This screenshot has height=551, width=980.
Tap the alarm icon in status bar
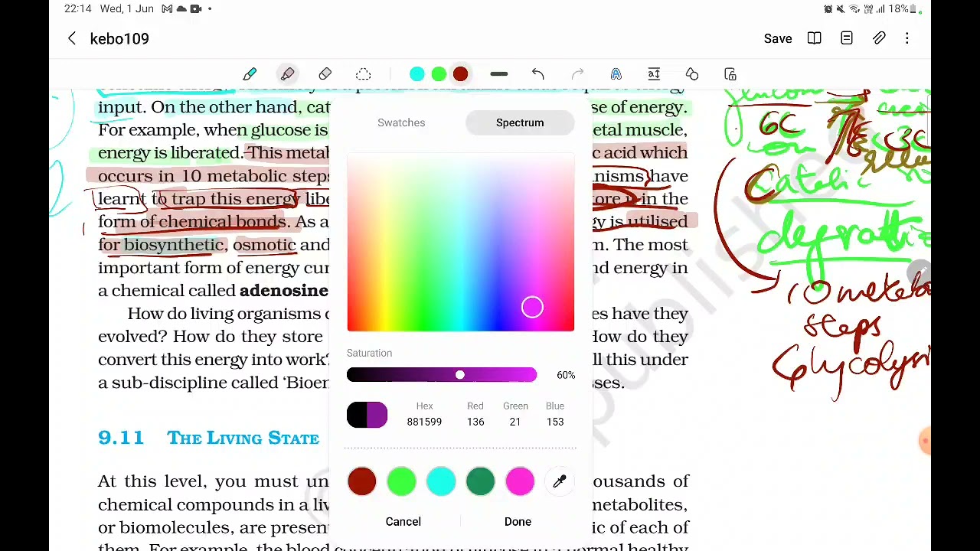coord(828,9)
